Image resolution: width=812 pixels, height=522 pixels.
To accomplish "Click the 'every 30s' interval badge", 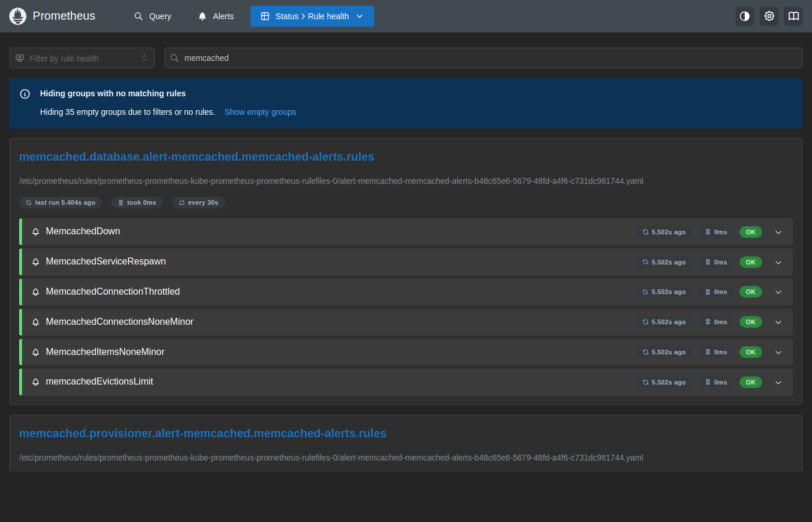I will click(x=199, y=202).
